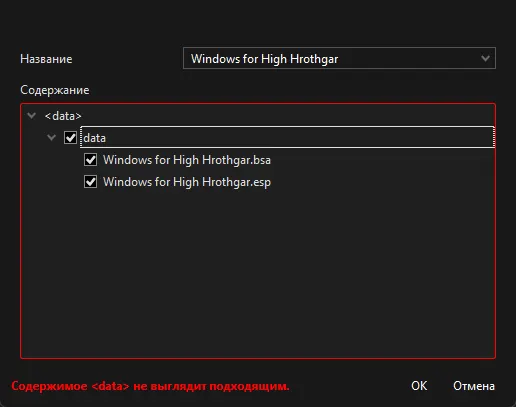This screenshot has width=516, height=407.
Task: Select Windows for High Hrothgar.esp file
Action: [187, 182]
